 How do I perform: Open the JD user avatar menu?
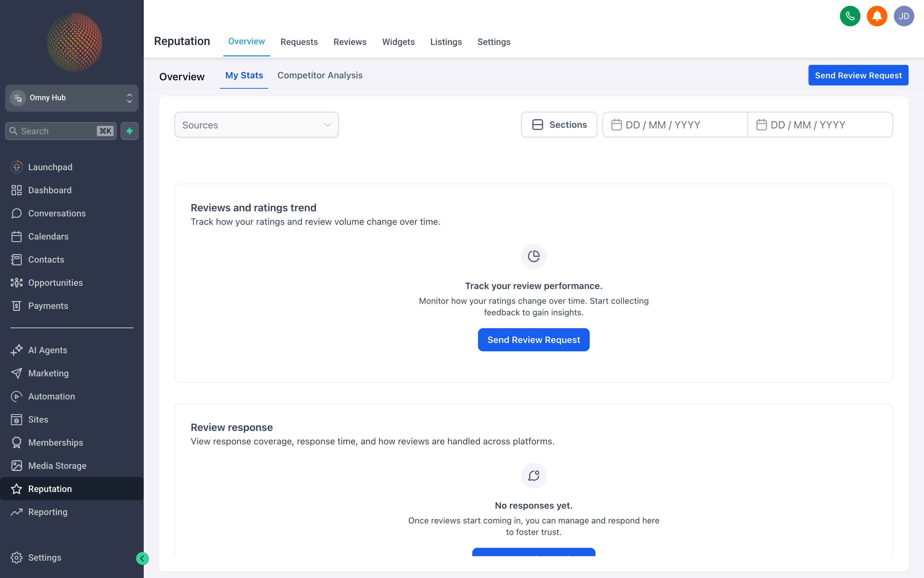pyautogui.click(x=904, y=16)
